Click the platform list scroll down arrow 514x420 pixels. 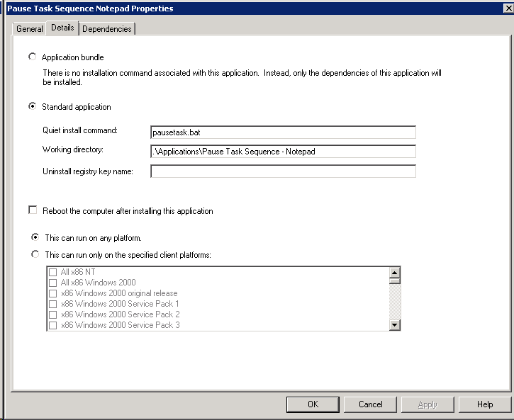coord(395,325)
